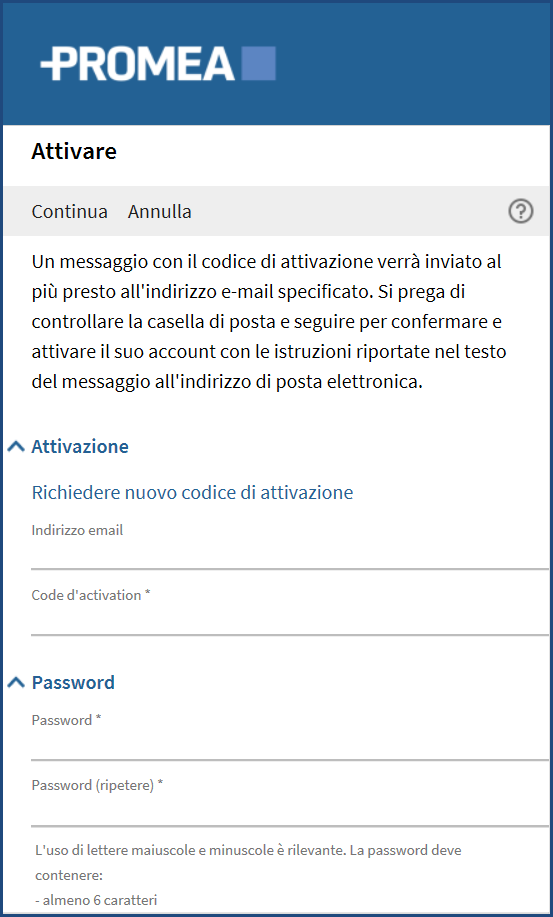The height and width of the screenshot is (917, 553).
Task: Focus the Password (ripetere) input field
Action: [290, 811]
